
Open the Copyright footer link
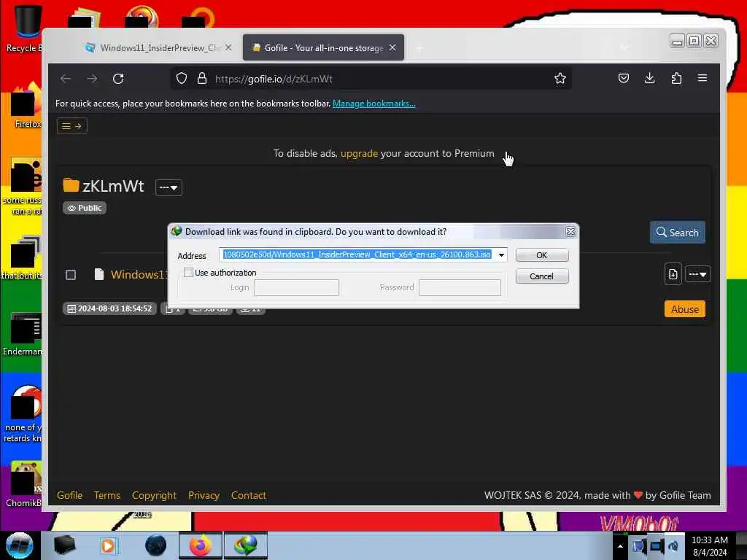154,495
